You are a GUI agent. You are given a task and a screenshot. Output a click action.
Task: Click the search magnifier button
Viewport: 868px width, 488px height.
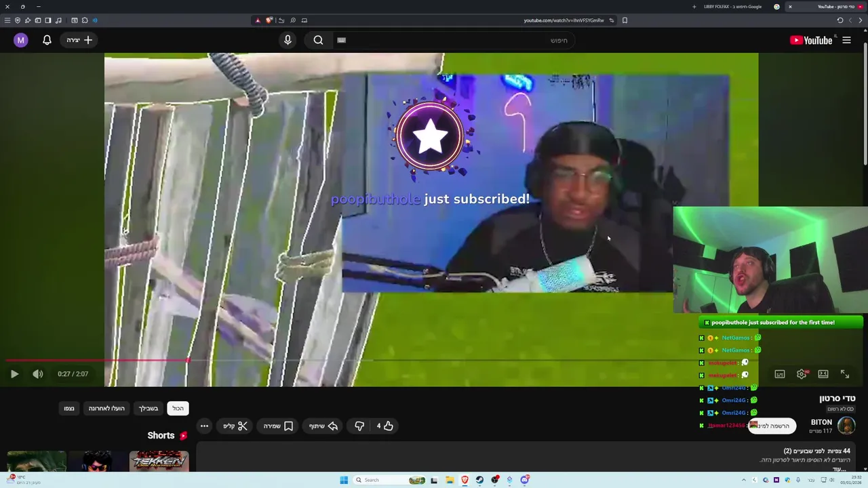click(x=318, y=40)
